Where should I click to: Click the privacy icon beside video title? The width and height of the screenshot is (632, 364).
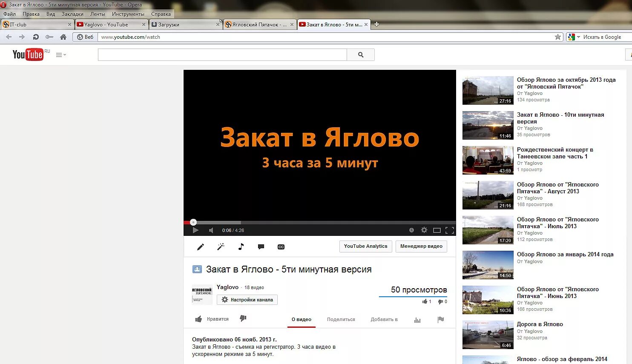pos(197,269)
